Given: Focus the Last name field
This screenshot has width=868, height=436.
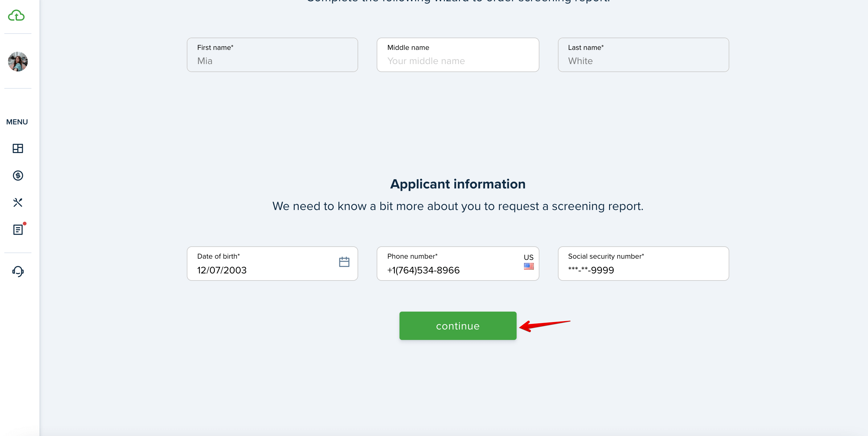Looking at the screenshot, I should 643,54.
